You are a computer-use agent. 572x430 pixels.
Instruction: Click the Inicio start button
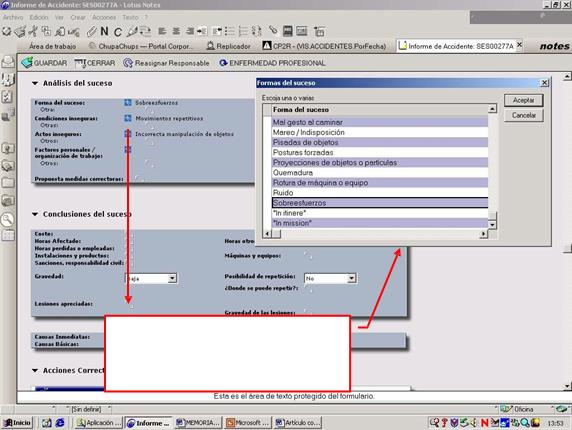[x=17, y=423]
